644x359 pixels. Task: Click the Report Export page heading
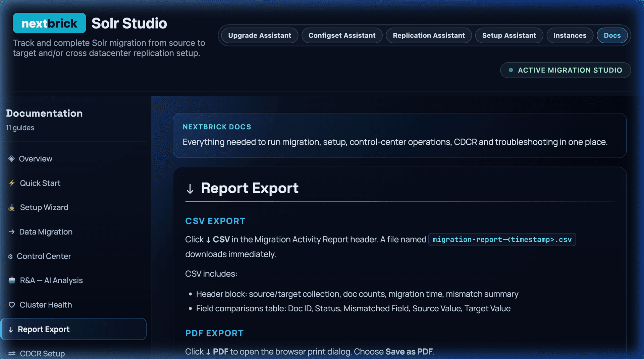click(x=250, y=188)
